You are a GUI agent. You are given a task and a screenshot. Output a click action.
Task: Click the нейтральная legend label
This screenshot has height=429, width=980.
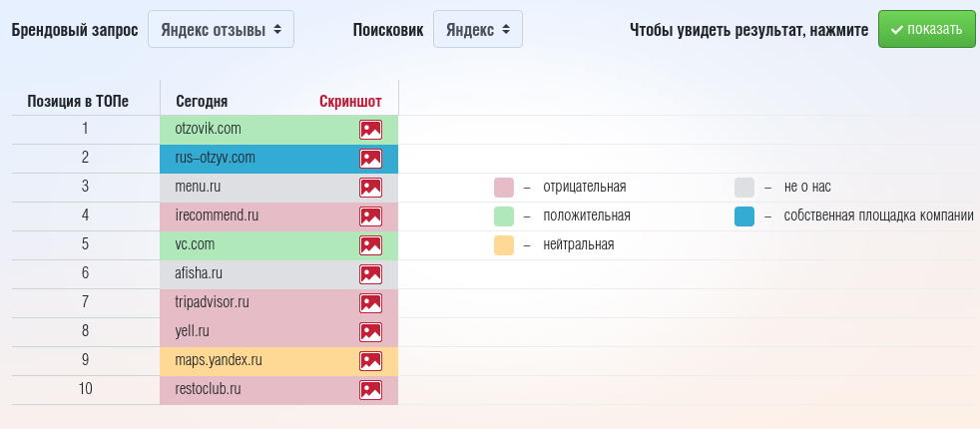579,244
